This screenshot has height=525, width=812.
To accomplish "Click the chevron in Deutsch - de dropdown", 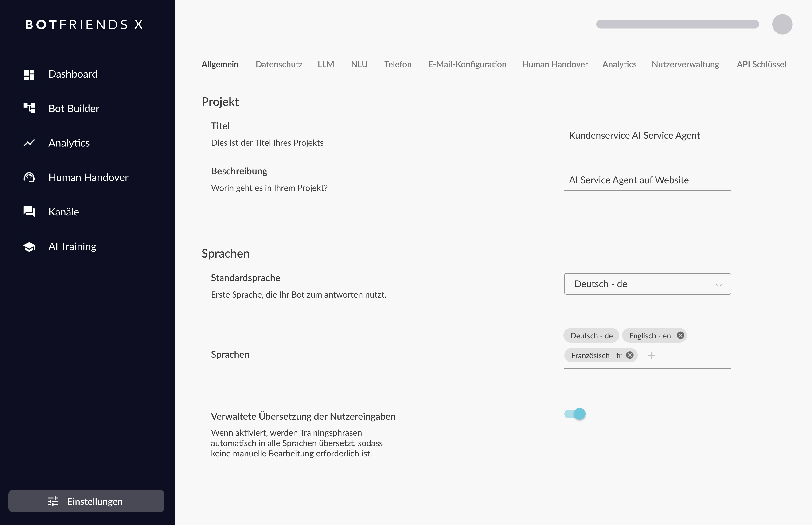I will pyautogui.click(x=719, y=285).
